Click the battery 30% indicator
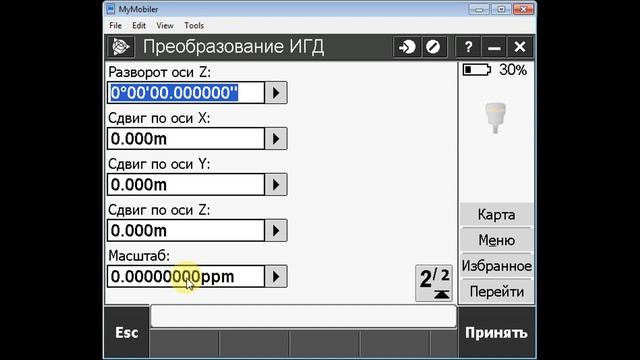 point(495,70)
